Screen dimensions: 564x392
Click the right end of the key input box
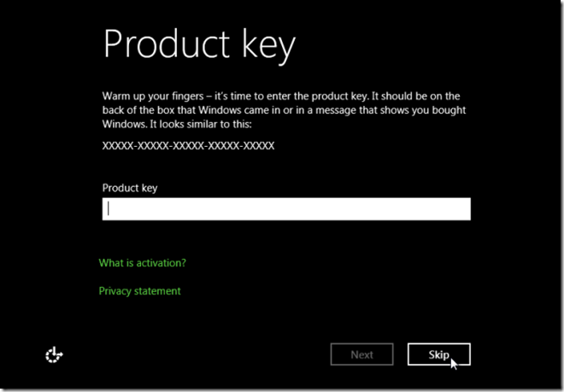pos(464,208)
